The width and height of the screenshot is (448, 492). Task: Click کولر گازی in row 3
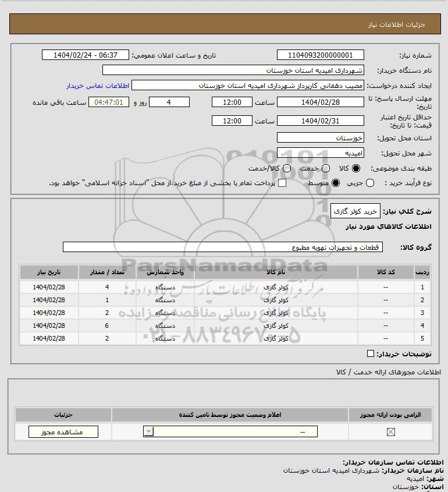tap(276, 313)
